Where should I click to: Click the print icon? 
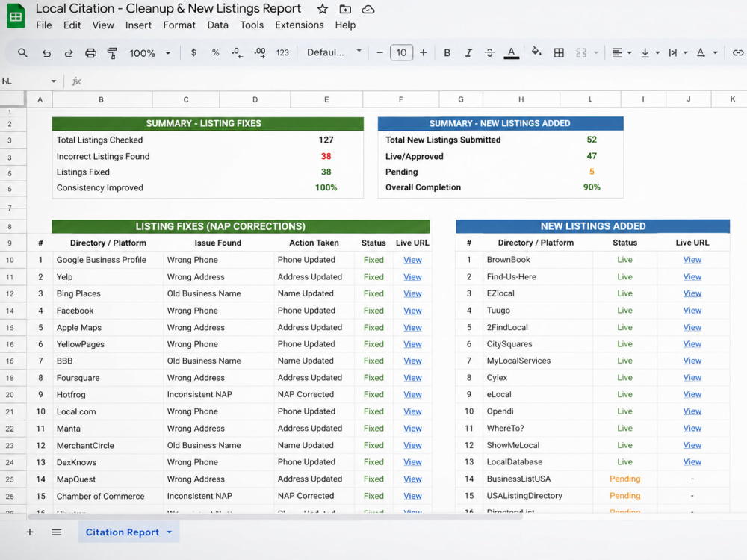[x=90, y=53]
